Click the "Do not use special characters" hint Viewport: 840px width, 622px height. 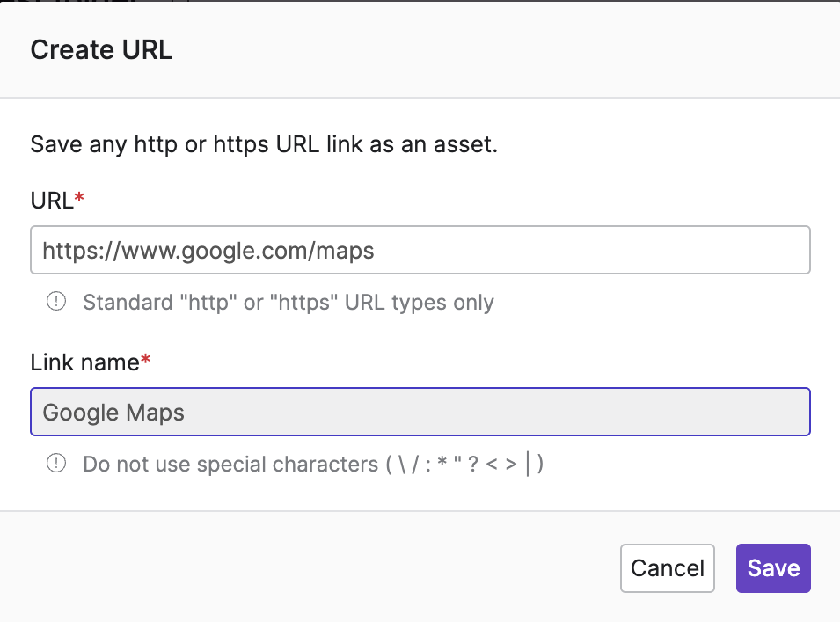click(x=230, y=464)
